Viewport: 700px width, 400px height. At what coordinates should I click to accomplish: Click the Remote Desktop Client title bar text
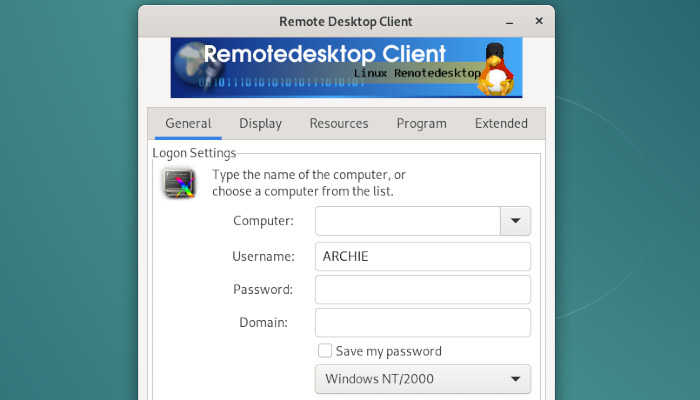click(x=346, y=21)
